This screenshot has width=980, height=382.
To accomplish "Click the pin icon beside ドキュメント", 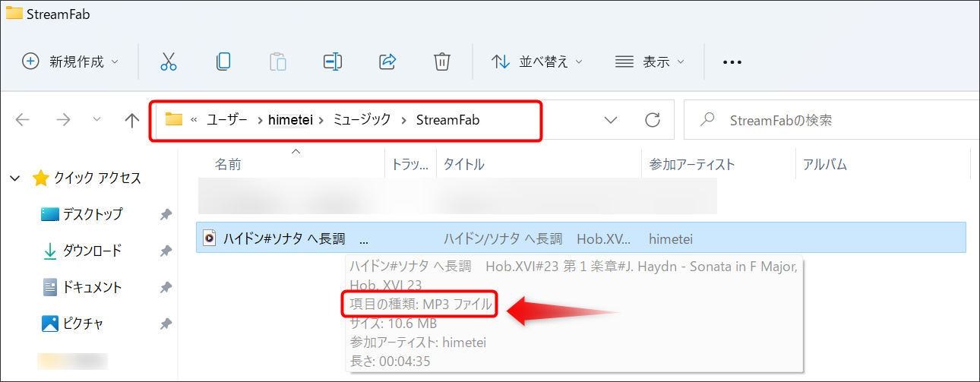I will click(x=166, y=288).
